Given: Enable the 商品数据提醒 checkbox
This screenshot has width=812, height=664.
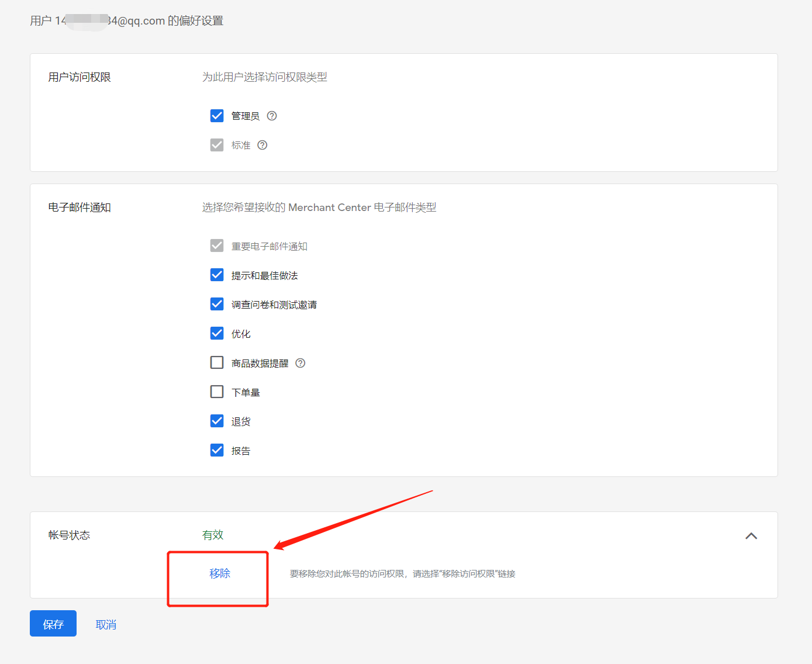Looking at the screenshot, I should click(x=217, y=362).
